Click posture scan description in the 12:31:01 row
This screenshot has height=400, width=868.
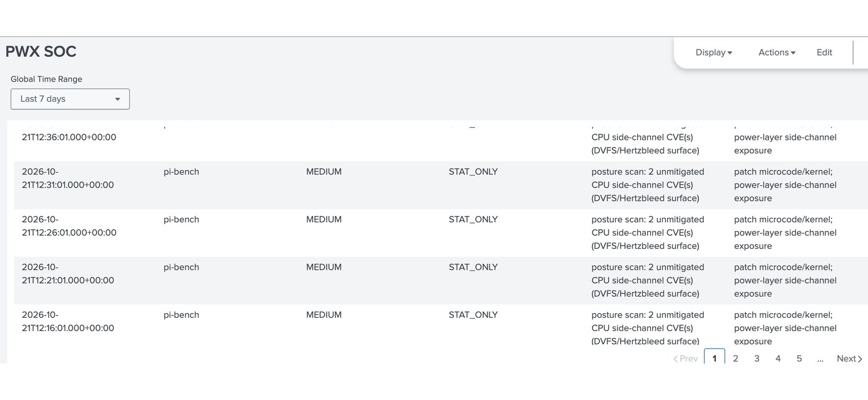pos(648,185)
